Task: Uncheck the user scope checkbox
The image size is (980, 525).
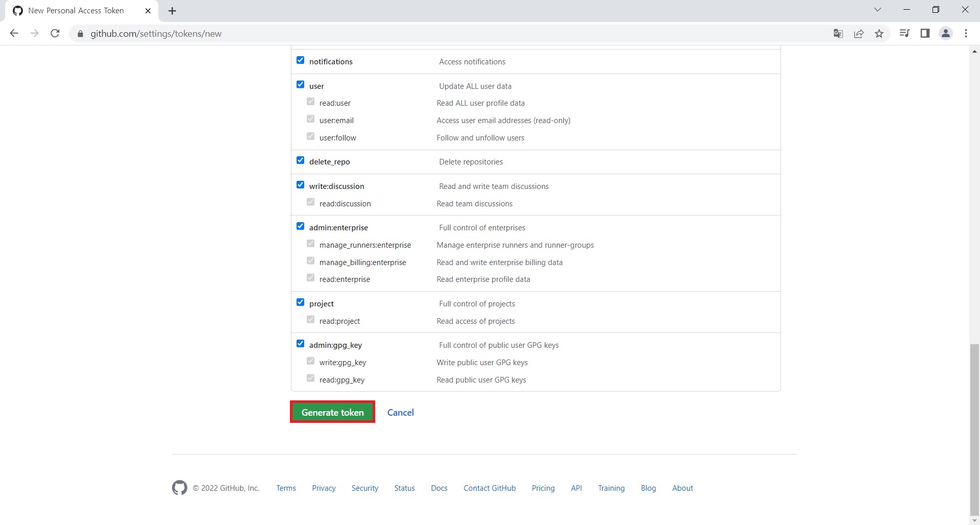Action: point(301,85)
